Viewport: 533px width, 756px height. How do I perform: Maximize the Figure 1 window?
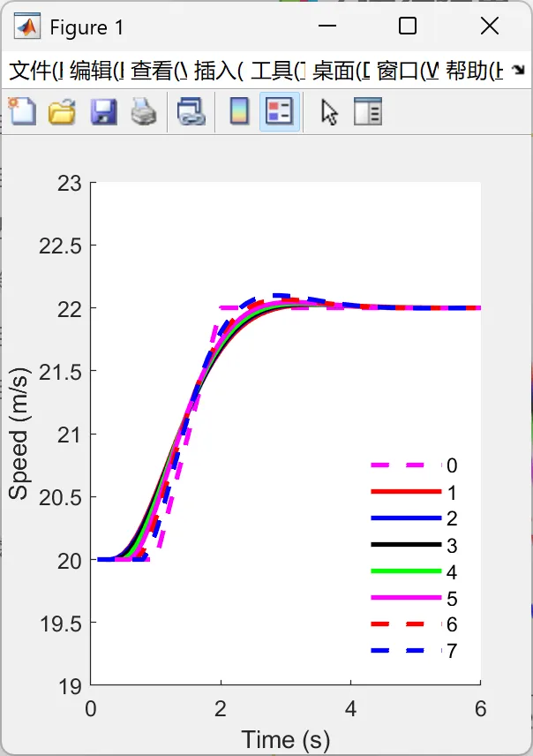408,26
